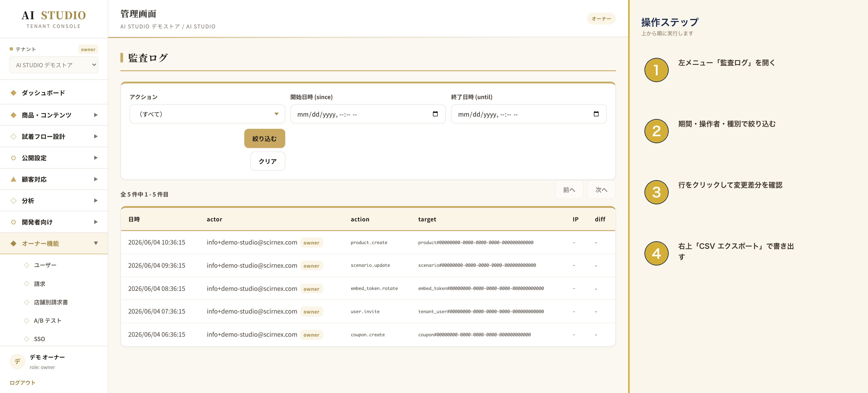Click the small diamond icon beside ユーザー

pyautogui.click(x=27, y=265)
